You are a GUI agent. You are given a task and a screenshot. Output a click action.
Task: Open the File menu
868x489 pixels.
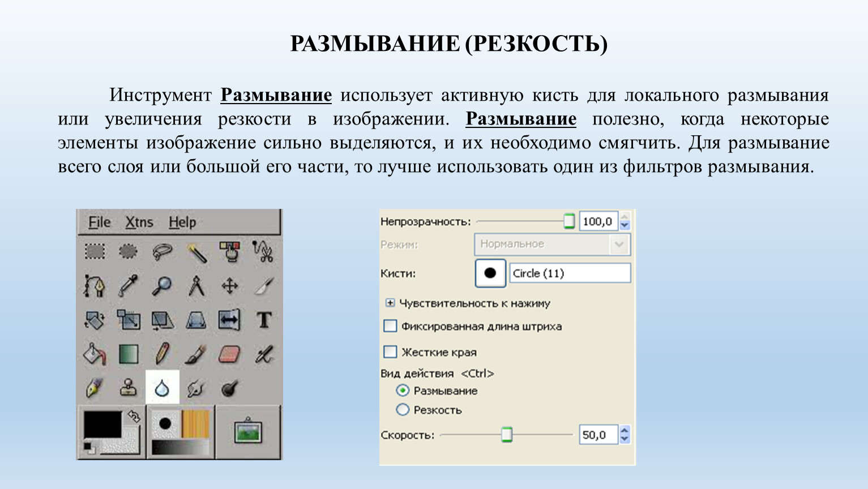pyautogui.click(x=100, y=222)
